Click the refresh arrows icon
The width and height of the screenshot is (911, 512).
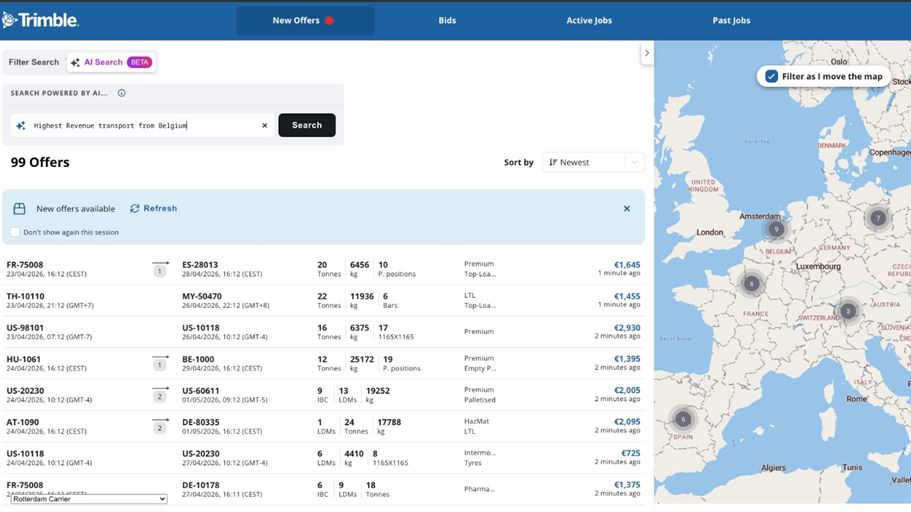[135, 209]
